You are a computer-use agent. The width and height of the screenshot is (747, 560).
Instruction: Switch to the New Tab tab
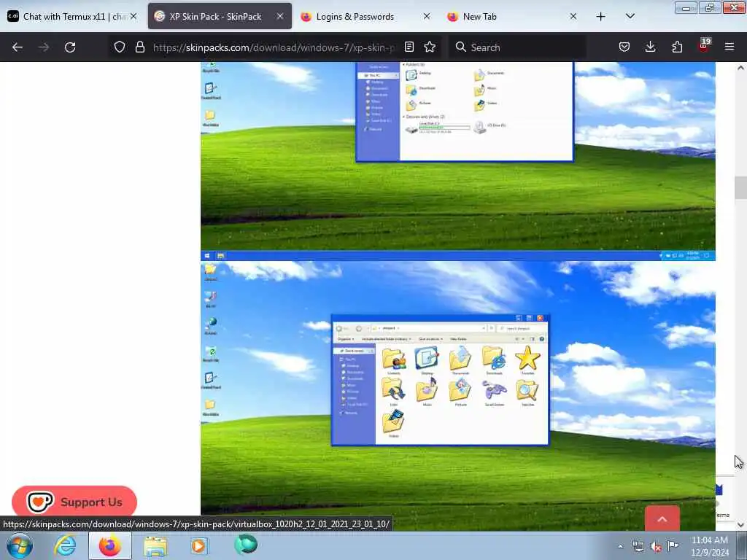point(511,17)
